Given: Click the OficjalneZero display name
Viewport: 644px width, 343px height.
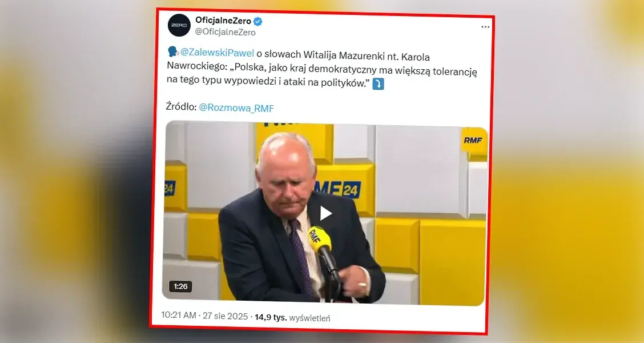Looking at the screenshot, I should [223, 20].
